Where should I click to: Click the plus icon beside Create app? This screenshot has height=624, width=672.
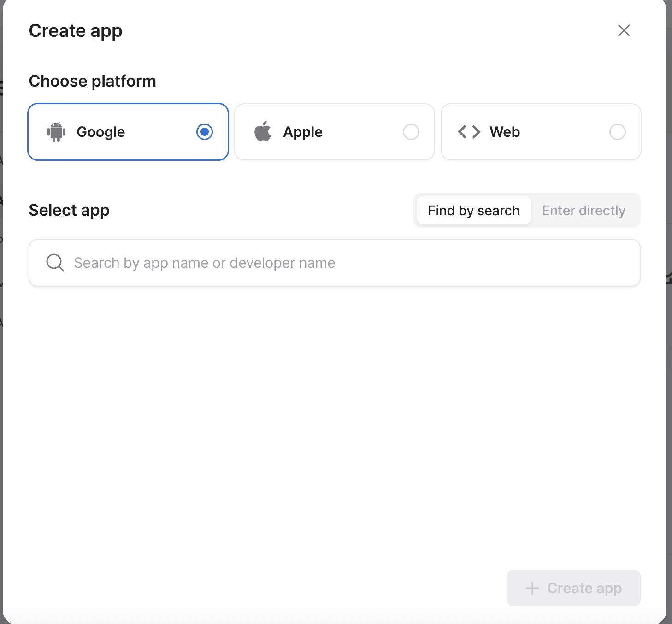click(532, 588)
